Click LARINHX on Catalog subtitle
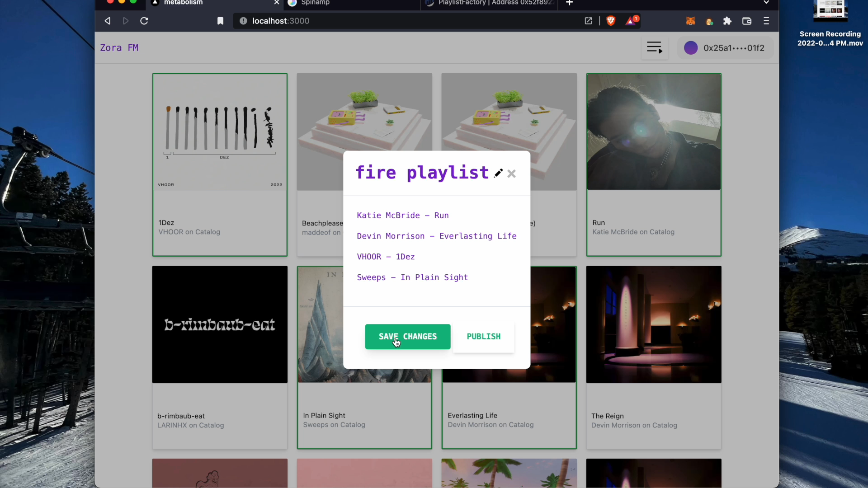 pyautogui.click(x=190, y=426)
